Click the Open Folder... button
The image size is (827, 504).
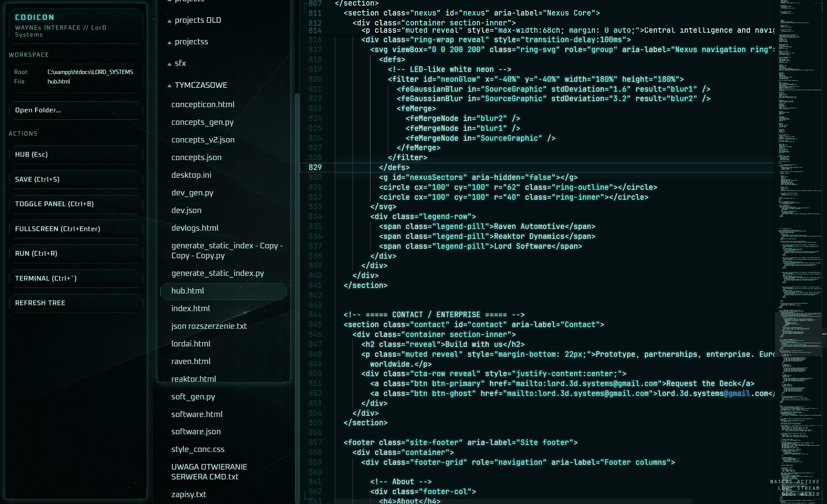75,110
